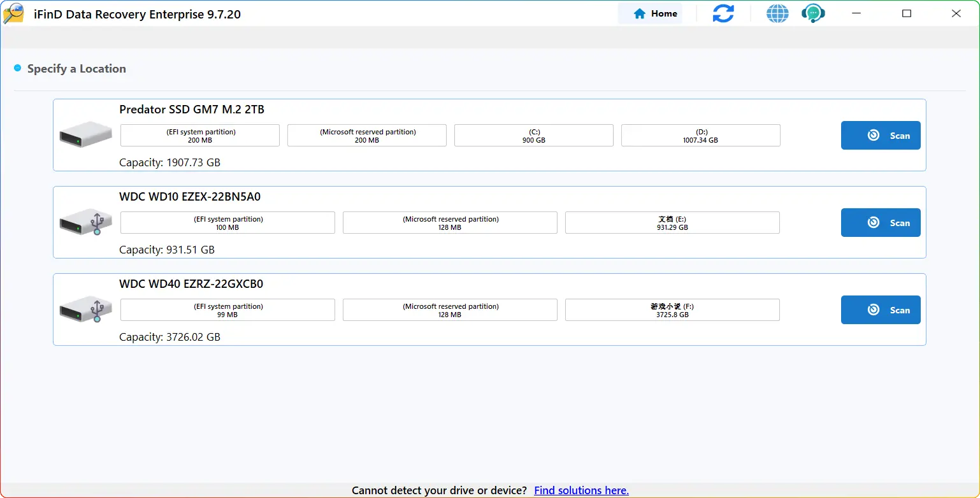Choose the F: 3725.8 GB partition
The height and width of the screenshot is (498, 980).
[672, 310]
